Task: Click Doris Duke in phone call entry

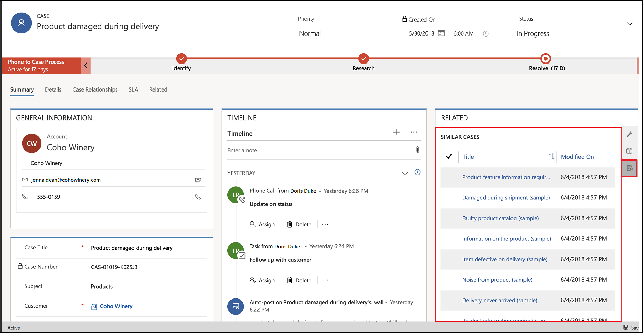Action: pos(303,191)
